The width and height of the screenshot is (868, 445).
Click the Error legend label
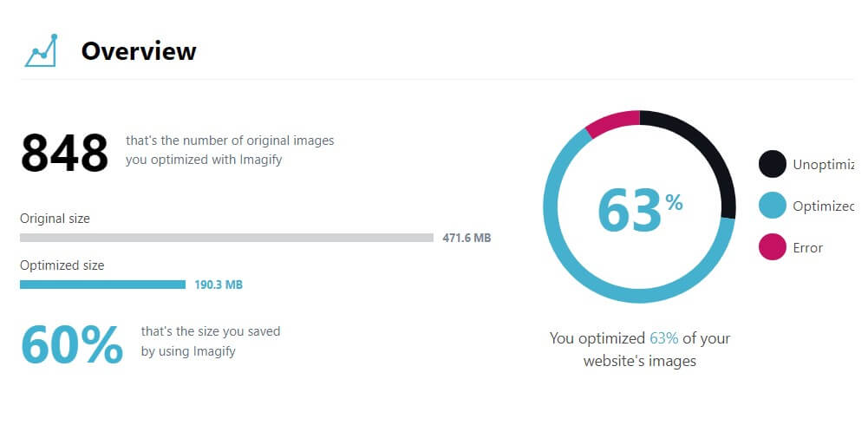pos(807,247)
